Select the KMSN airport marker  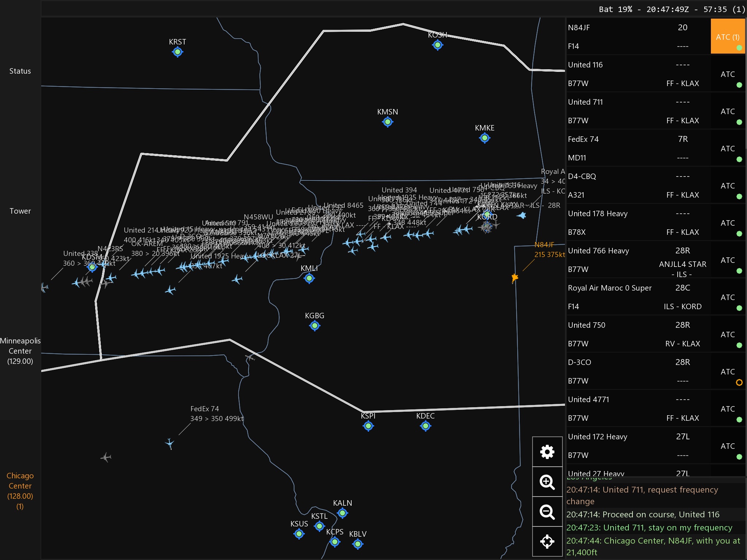pos(388,122)
